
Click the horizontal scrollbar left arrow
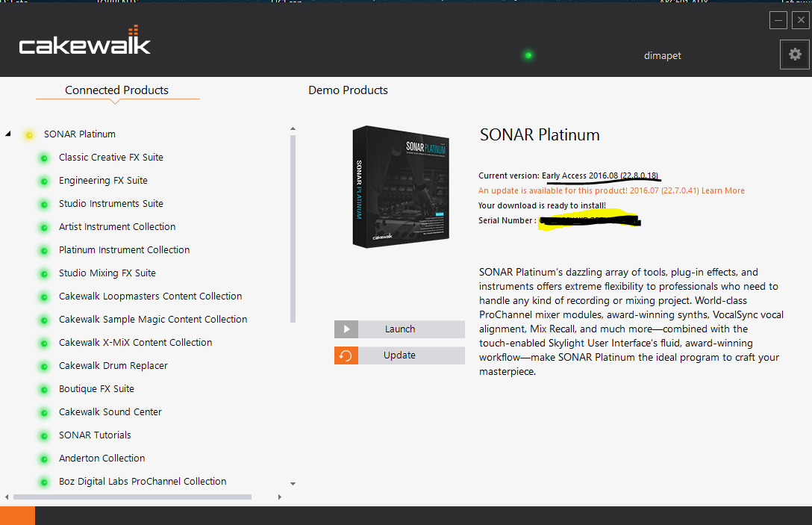tap(6, 497)
